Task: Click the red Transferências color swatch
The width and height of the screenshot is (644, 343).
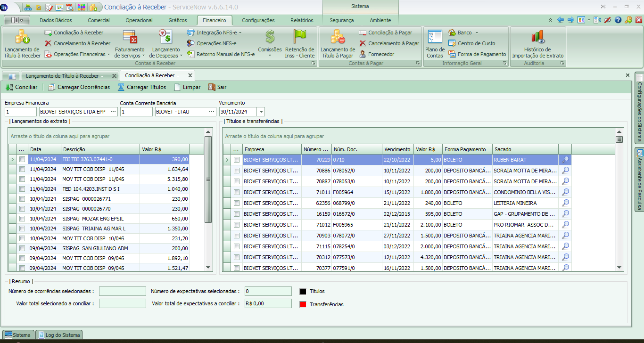Action: [303, 304]
